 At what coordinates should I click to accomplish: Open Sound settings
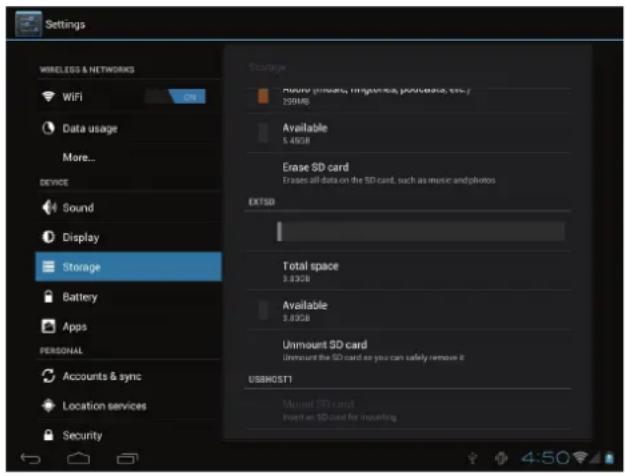click(x=128, y=208)
